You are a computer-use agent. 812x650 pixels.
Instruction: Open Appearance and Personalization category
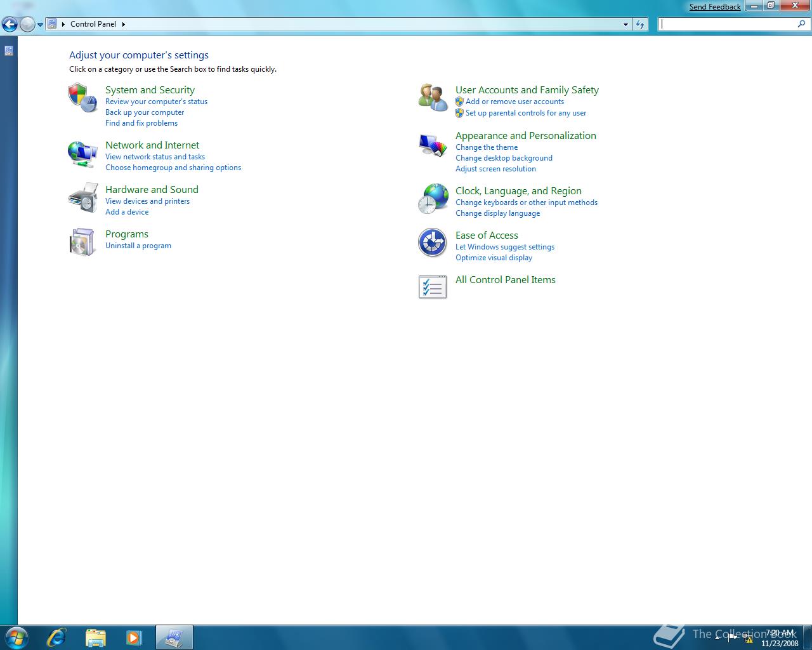tap(526, 136)
